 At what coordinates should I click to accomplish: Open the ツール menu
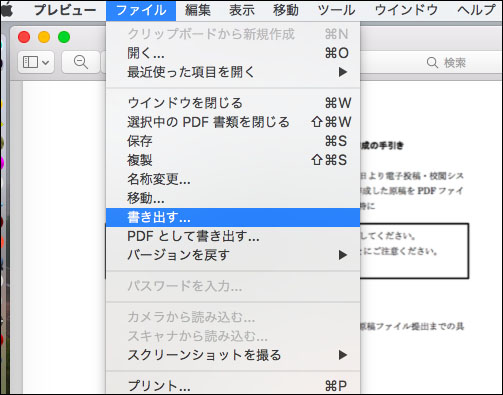336,10
